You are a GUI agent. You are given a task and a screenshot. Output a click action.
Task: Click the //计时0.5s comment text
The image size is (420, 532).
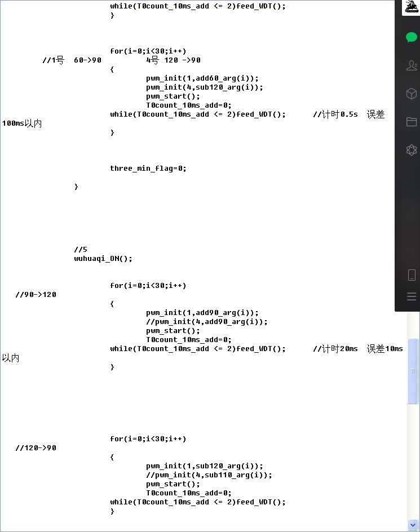tap(335, 114)
